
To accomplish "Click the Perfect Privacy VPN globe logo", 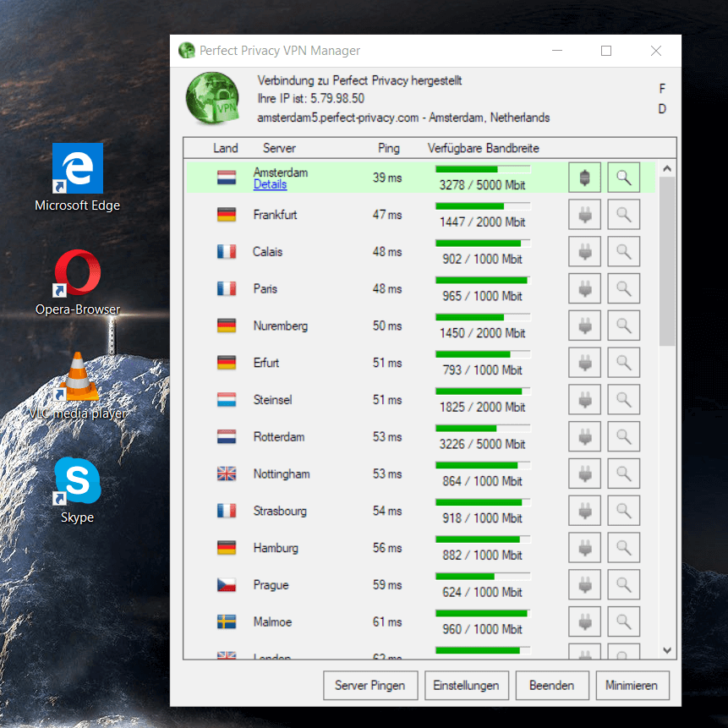I will coord(212,98).
